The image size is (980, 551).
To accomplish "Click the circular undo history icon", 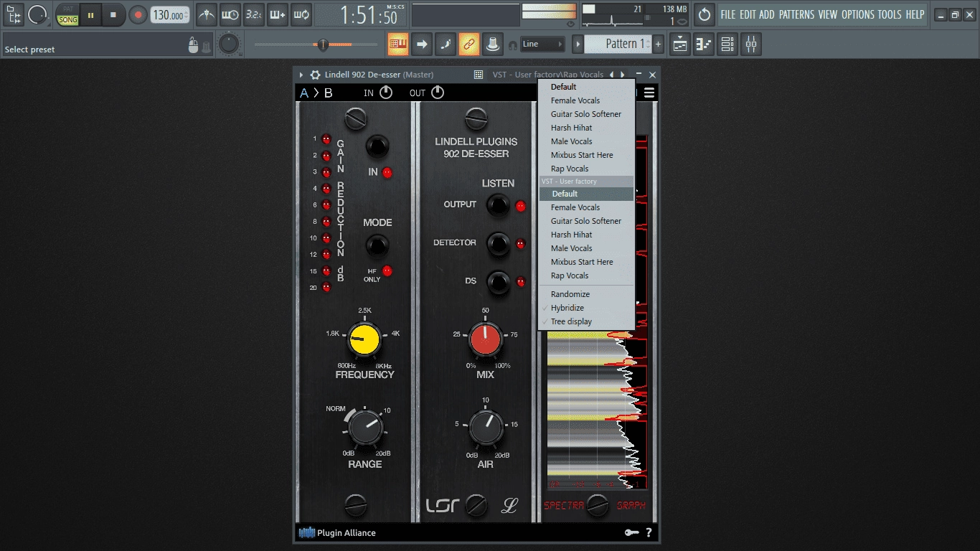I will click(705, 14).
